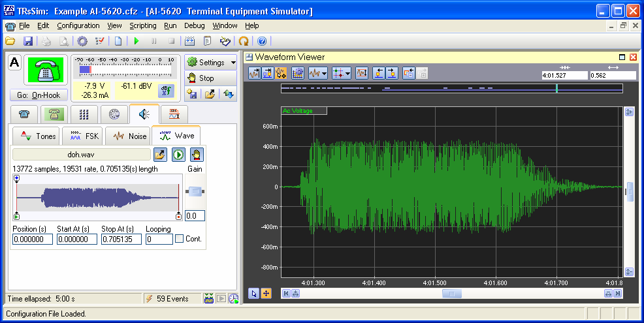This screenshot has height=323, width=644.
Task: Click the Go: On-Hook button
Action: click(39, 95)
